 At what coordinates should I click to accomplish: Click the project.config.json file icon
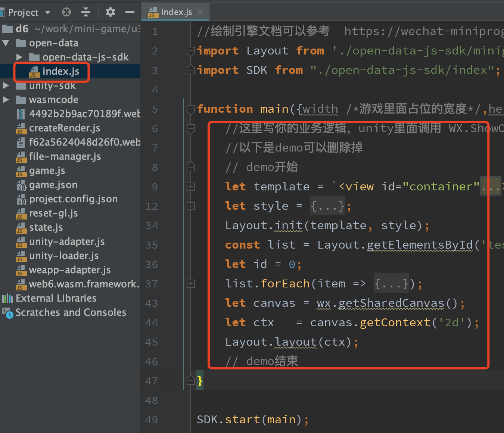click(21, 199)
